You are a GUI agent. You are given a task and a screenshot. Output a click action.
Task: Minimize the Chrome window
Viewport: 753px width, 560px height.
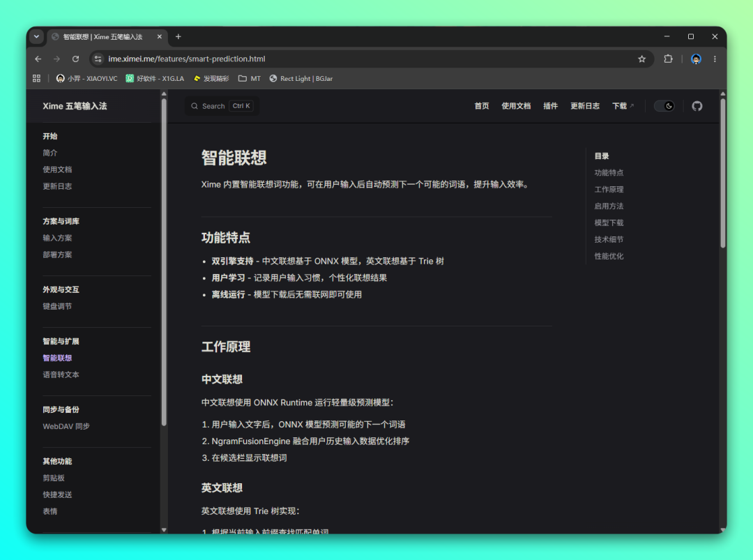coord(667,36)
